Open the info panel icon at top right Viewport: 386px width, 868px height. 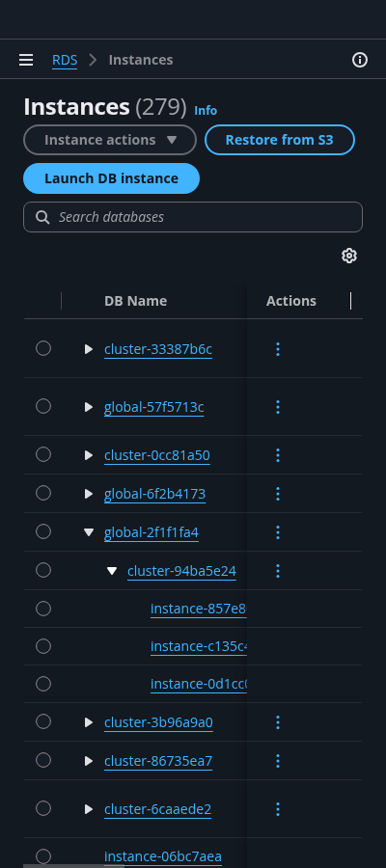tap(360, 60)
